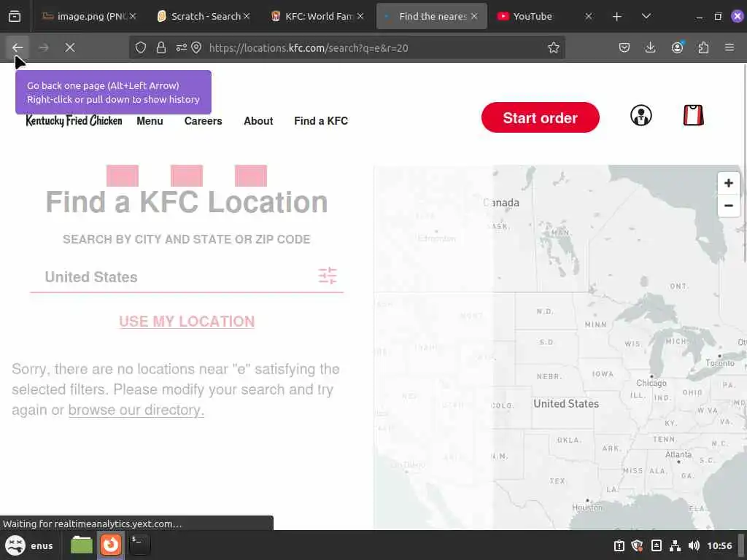Click the Toronto label on the map
Screen dimensions: 747x560
(720, 363)
